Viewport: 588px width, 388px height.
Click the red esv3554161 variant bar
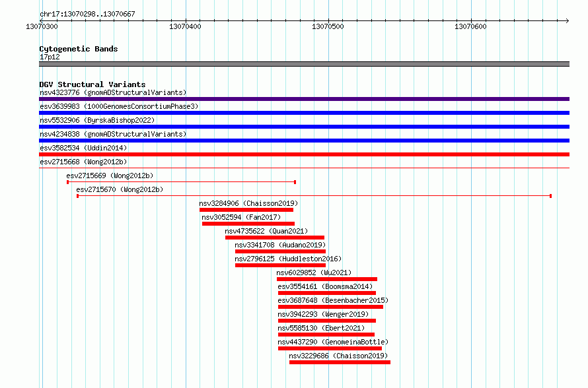(x=327, y=293)
